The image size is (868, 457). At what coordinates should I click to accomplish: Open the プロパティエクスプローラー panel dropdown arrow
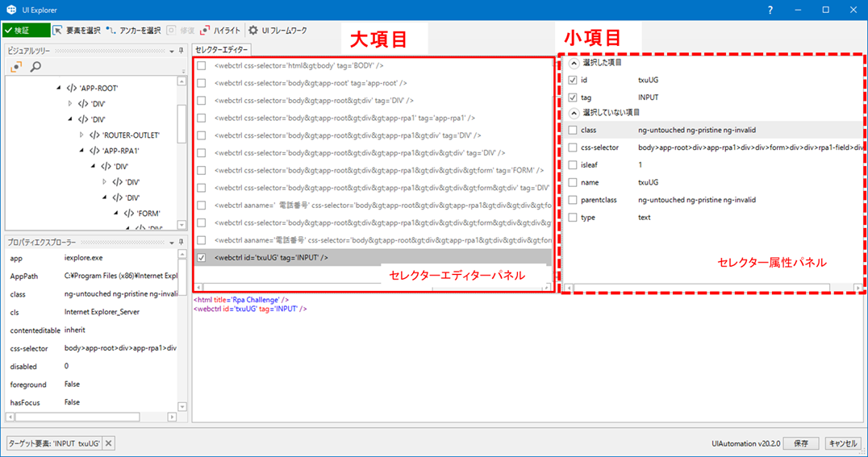pyautogui.click(x=172, y=243)
